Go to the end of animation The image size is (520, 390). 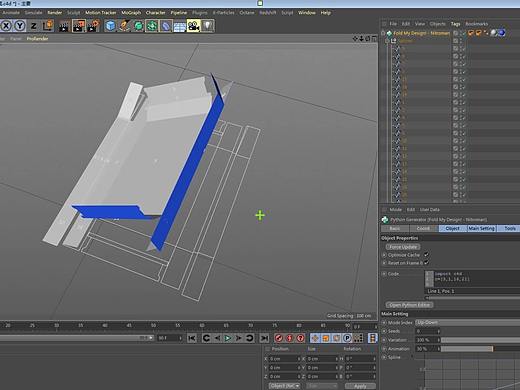point(264,338)
